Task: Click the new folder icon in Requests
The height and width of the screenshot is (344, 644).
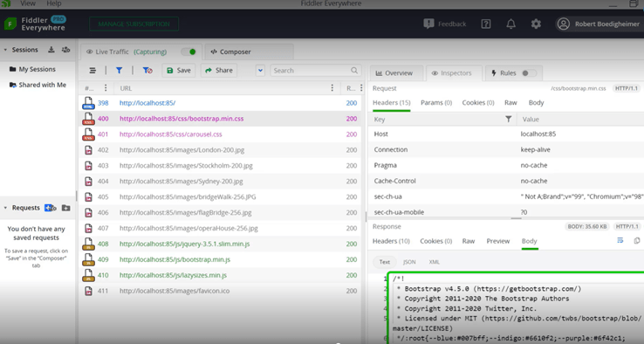Action: coord(65,208)
